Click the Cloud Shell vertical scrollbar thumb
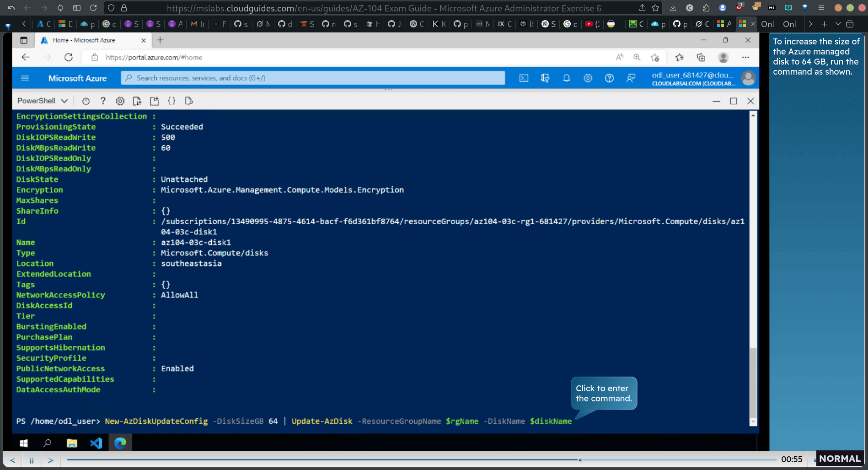This screenshot has width=868, height=470. click(753, 383)
